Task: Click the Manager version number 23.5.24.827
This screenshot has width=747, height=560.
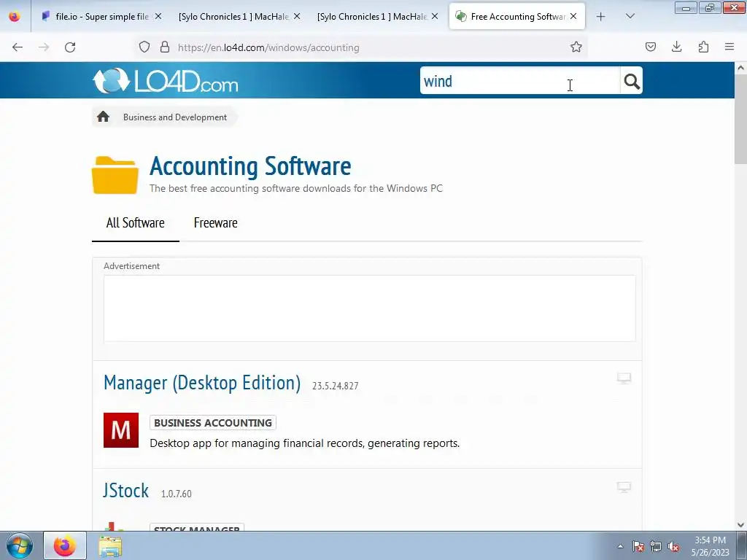Action: click(x=336, y=386)
